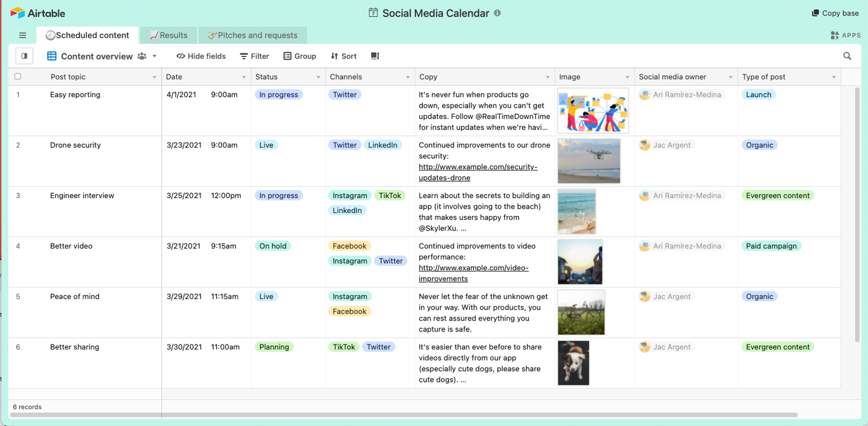Click Evergreen content tag in Better sharing row
The image size is (868, 426).
click(778, 347)
